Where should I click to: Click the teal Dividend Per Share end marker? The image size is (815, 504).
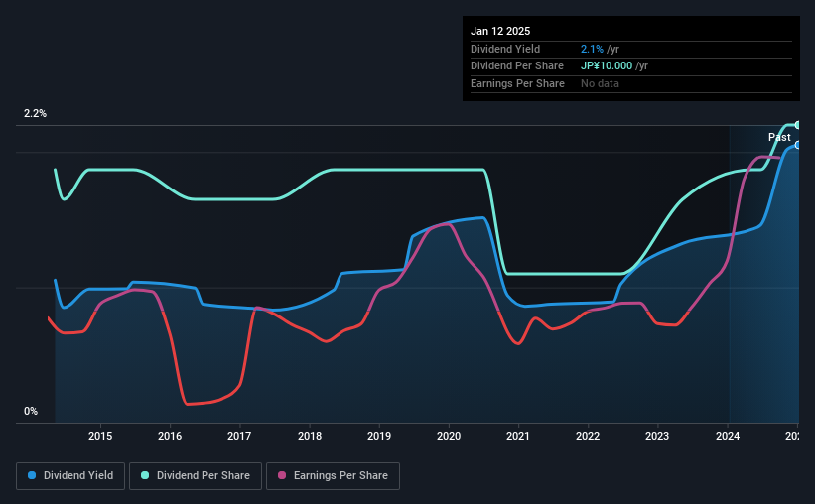pos(797,125)
